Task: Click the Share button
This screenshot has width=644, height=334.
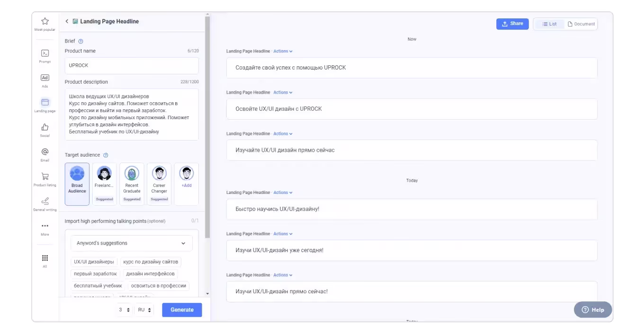Action: click(512, 24)
